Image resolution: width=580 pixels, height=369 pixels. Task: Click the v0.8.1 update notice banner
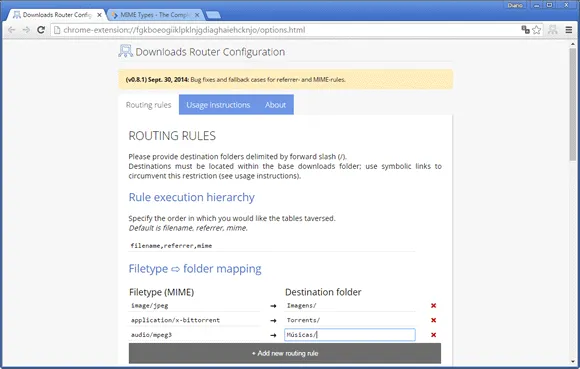coord(286,79)
